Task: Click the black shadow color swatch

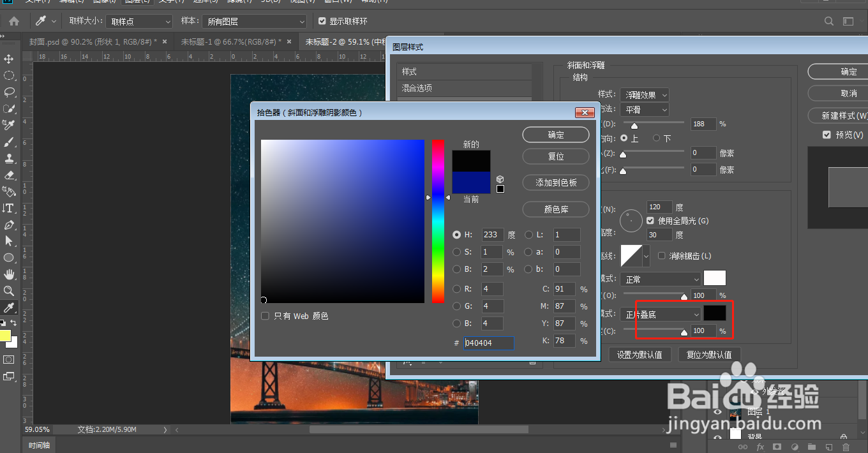Action: (x=714, y=313)
